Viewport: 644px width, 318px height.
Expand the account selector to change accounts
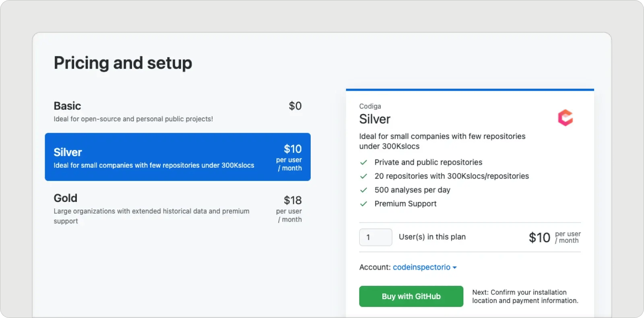424,267
